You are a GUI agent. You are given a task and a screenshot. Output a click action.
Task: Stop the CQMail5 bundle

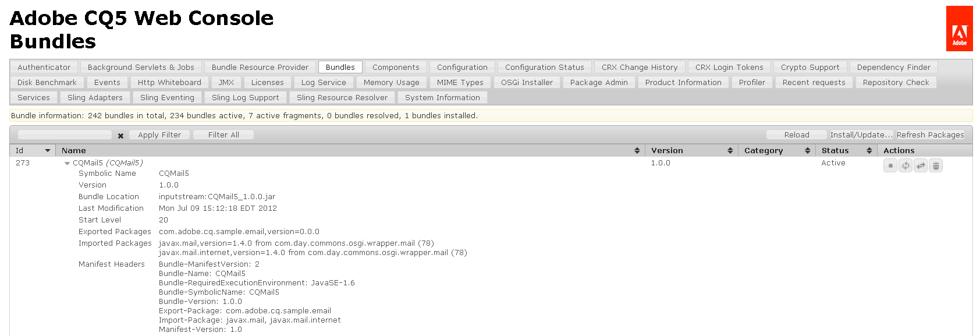890,166
